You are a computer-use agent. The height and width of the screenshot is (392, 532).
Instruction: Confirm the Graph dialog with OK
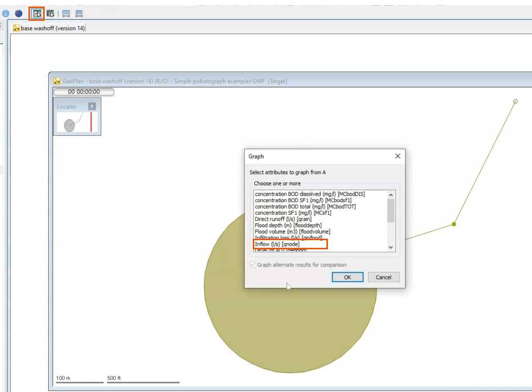[x=347, y=277]
